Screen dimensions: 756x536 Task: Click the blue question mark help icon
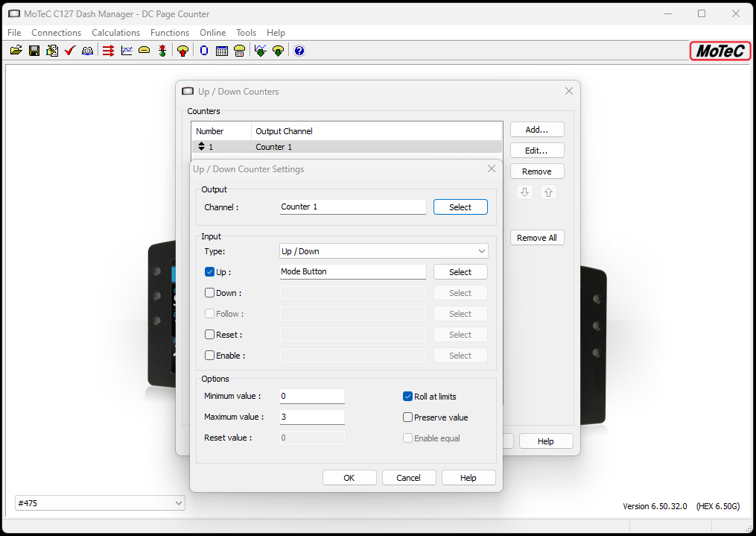click(x=299, y=51)
